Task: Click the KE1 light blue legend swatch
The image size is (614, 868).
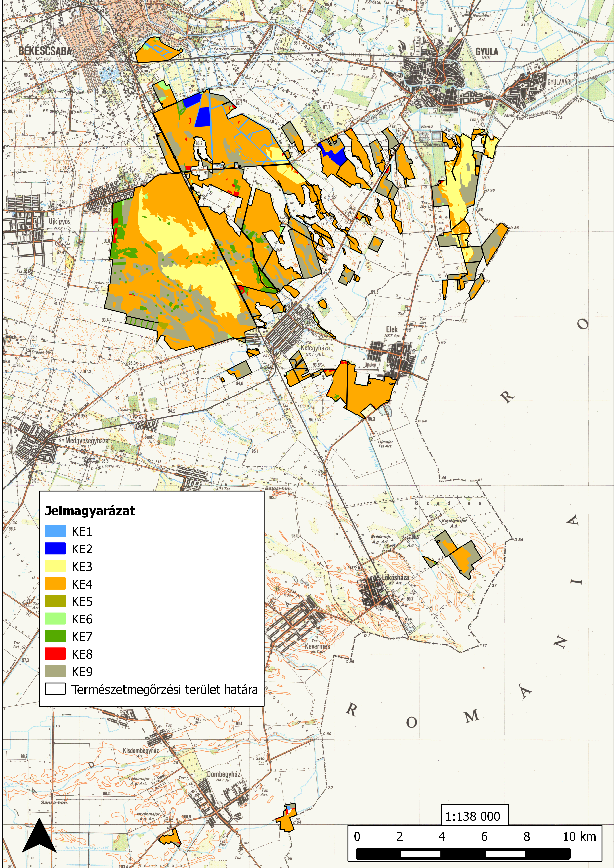Action: pyautogui.click(x=55, y=531)
